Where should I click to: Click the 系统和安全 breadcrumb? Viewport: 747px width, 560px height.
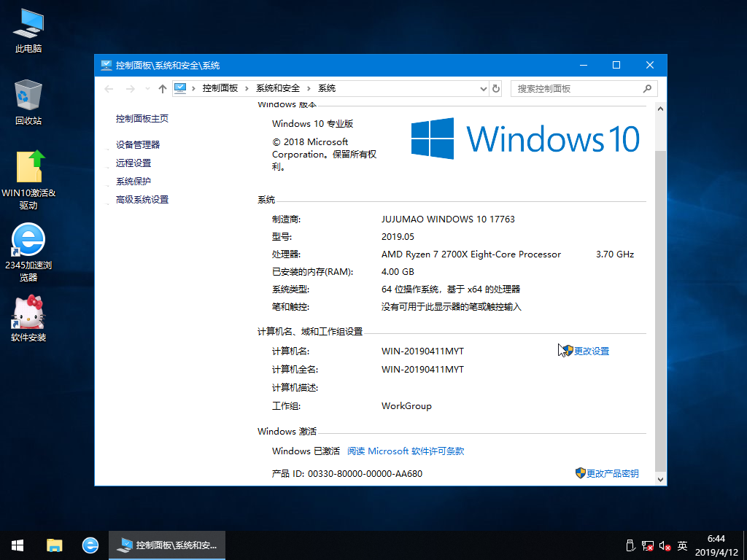[x=278, y=88]
